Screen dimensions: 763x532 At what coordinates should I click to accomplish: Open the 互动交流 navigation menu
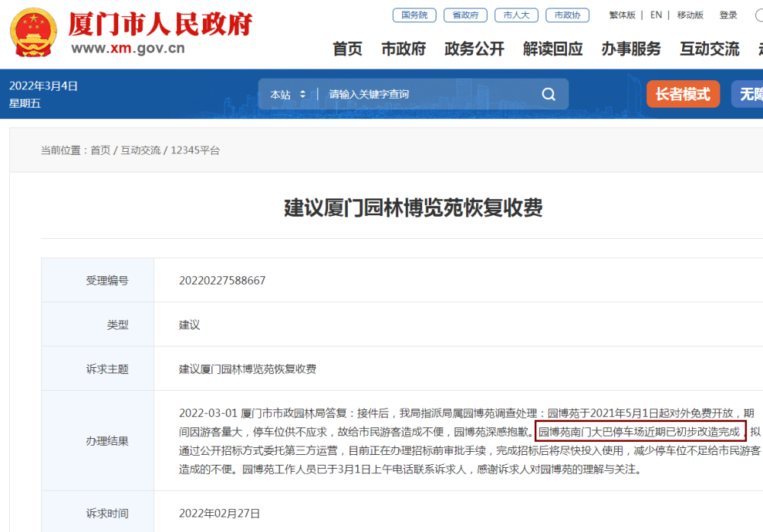click(710, 49)
